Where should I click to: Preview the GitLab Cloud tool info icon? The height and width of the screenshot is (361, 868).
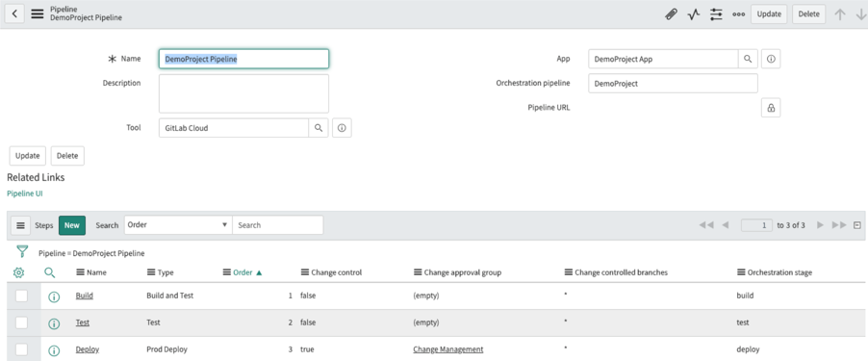click(x=342, y=128)
